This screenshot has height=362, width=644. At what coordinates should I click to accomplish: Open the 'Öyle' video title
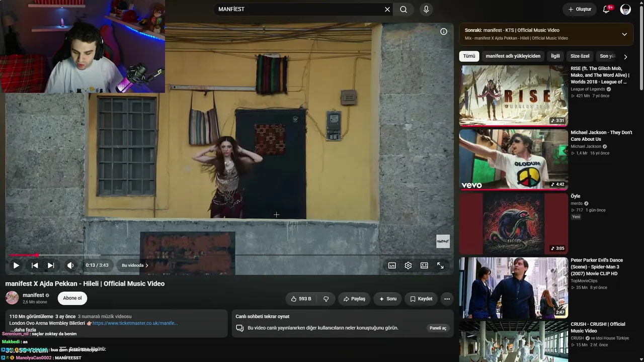(576, 196)
